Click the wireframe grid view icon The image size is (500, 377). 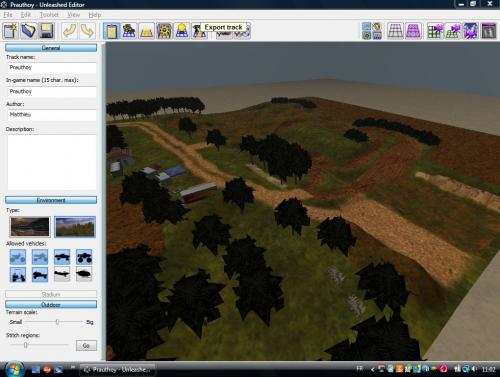(x=395, y=31)
